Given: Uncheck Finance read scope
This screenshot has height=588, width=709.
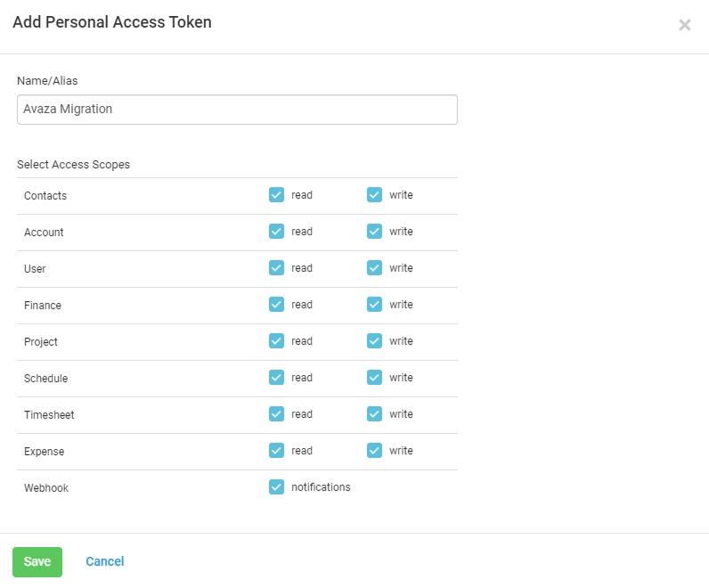Looking at the screenshot, I should (276, 305).
